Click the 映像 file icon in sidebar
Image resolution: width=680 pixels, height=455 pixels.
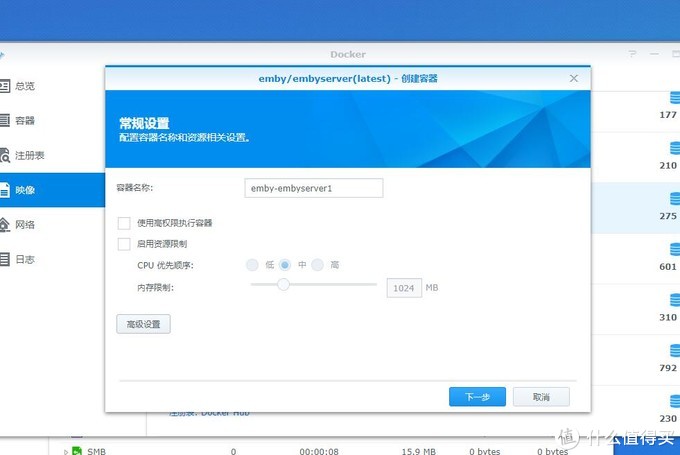(x=4, y=190)
